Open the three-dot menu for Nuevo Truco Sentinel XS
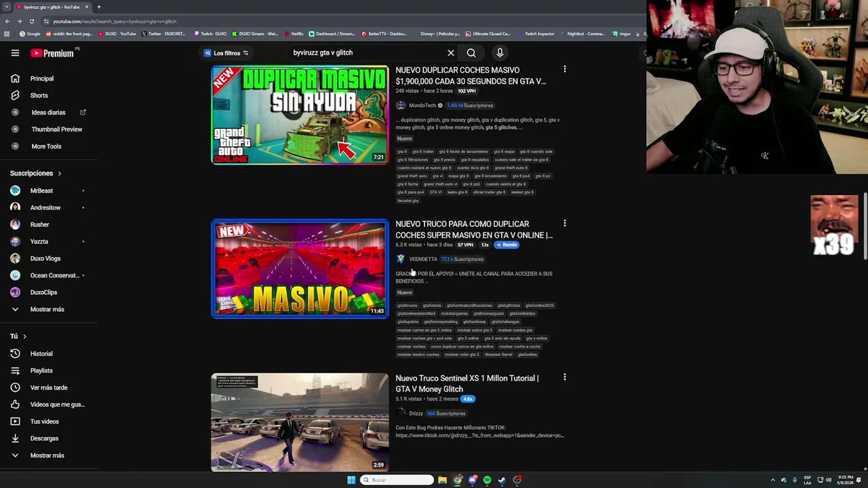The height and width of the screenshot is (488, 868). click(564, 377)
